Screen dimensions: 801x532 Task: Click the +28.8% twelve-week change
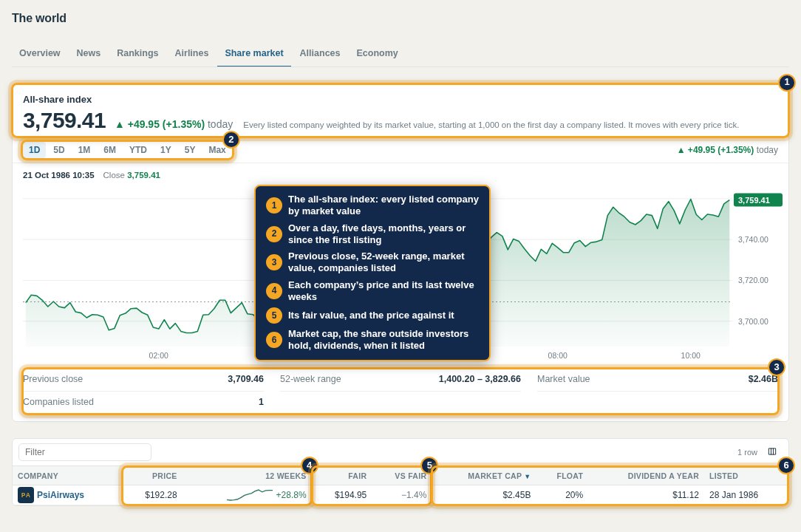[291, 495]
